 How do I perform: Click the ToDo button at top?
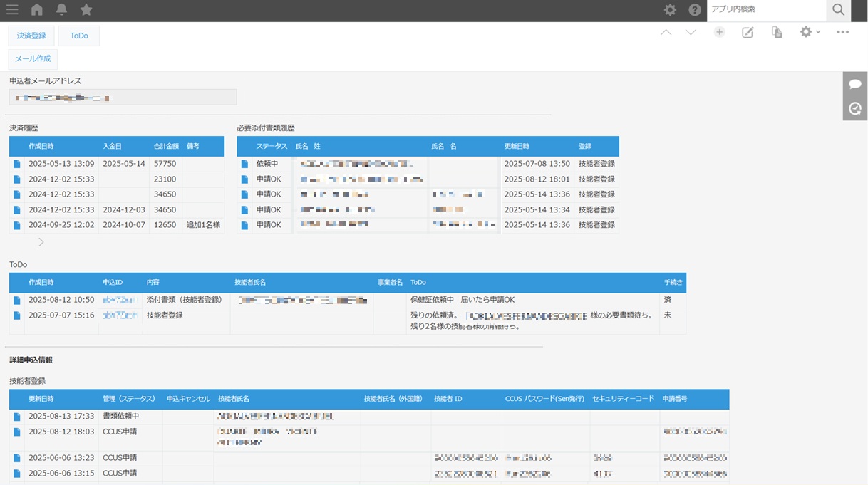pyautogui.click(x=79, y=36)
